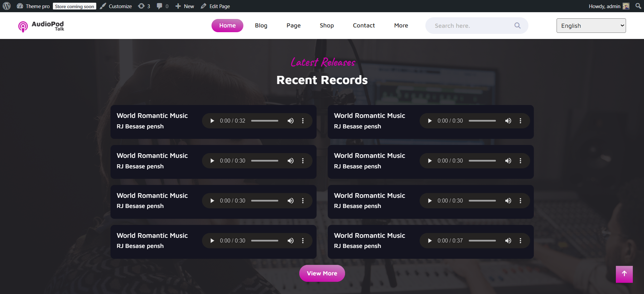Click the AudioPod Talk logo
Viewport: 644px width, 294px height.
coord(41,26)
